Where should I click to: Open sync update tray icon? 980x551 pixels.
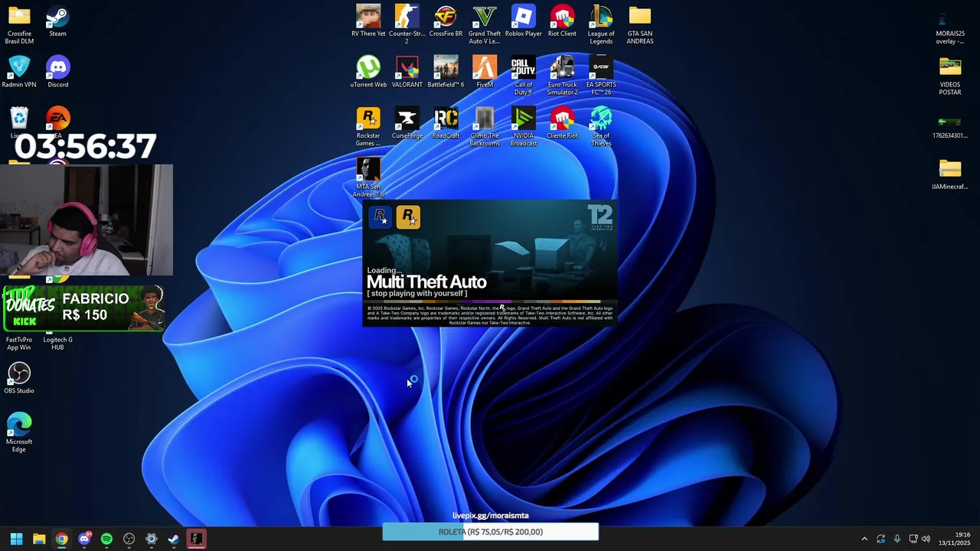click(880, 539)
